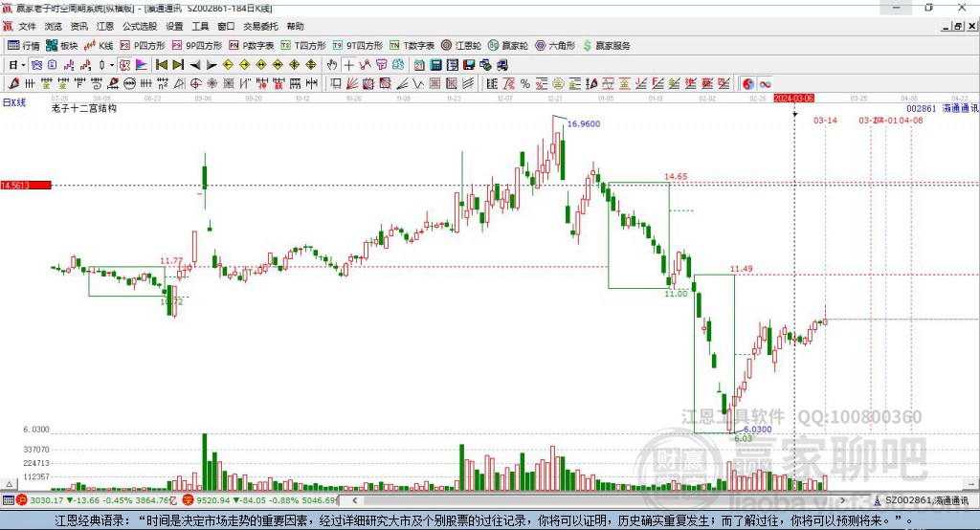Click the 11.49 level label

click(x=742, y=269)
